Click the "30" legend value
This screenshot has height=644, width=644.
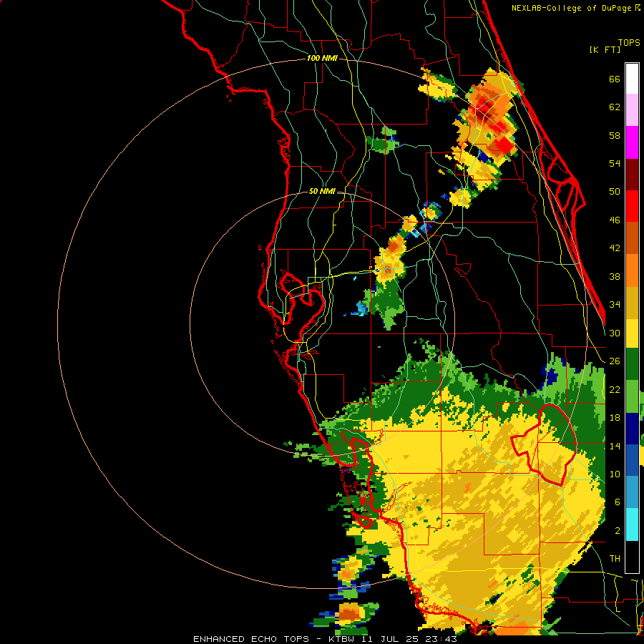coord(615,333)
